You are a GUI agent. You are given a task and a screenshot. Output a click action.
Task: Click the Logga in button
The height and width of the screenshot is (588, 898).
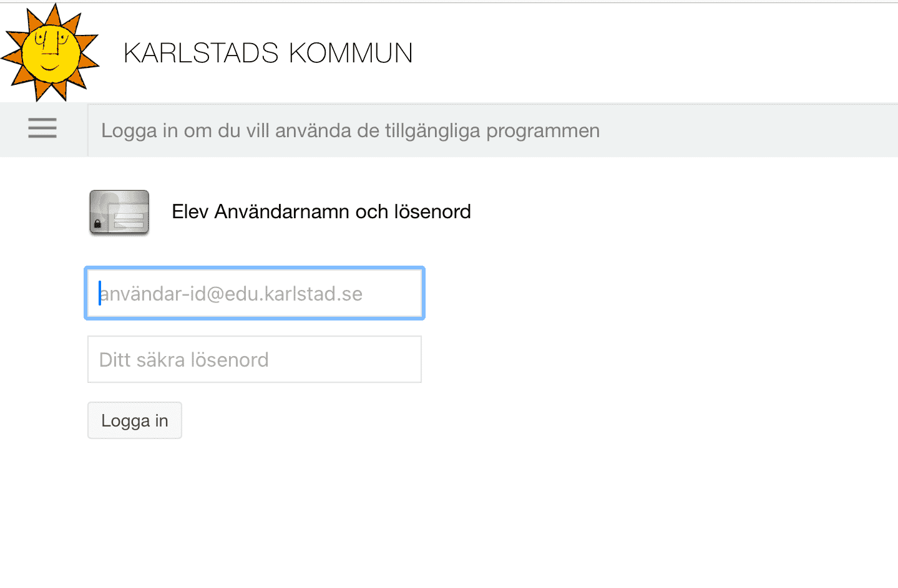tap(135, 420)
